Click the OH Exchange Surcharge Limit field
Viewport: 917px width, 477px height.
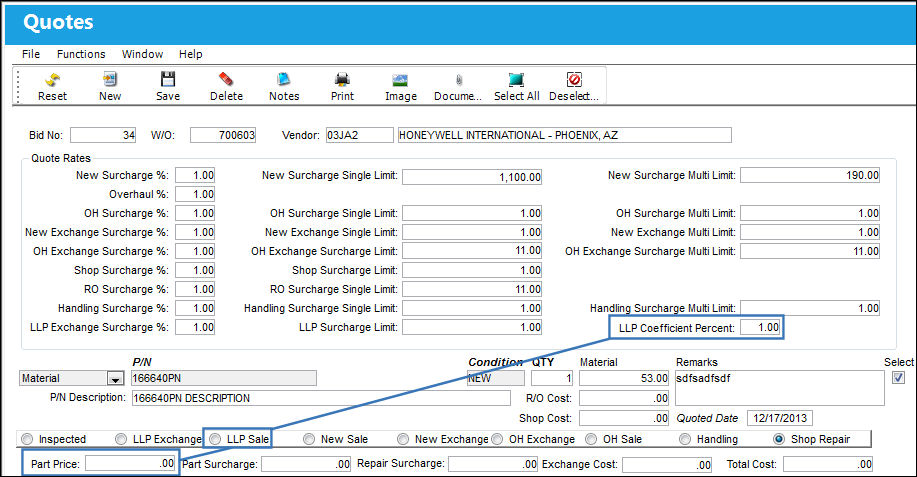(x=472, y=251)
